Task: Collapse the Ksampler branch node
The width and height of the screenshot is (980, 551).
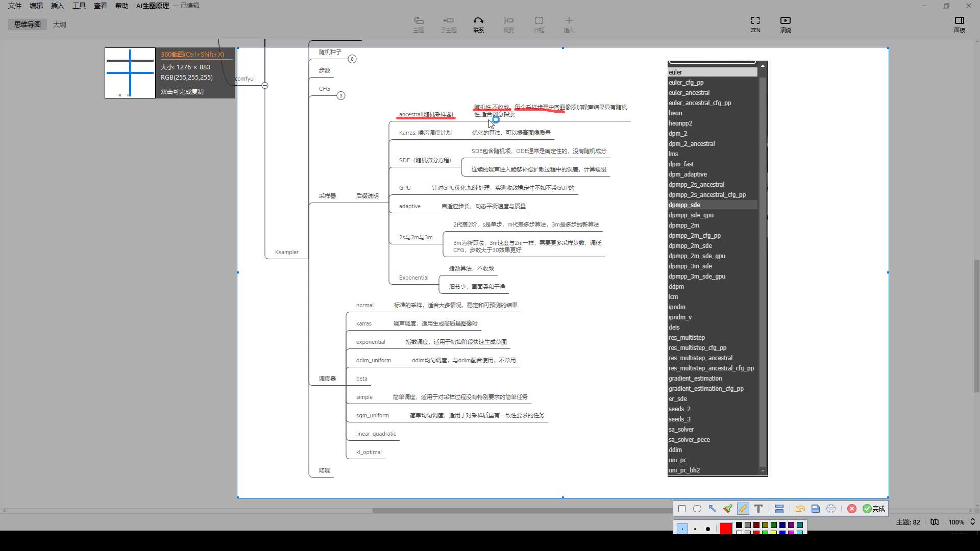Action: pos(265,85)
